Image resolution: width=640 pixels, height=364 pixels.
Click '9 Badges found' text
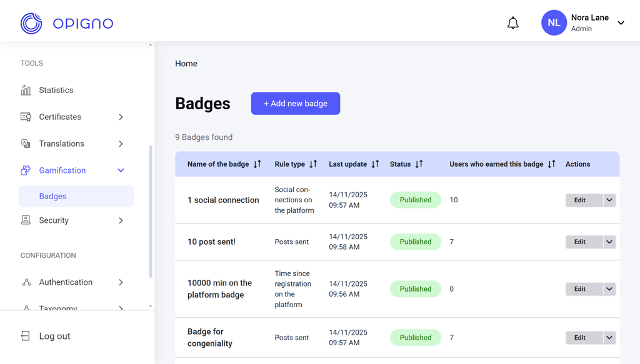click(204, 137)
